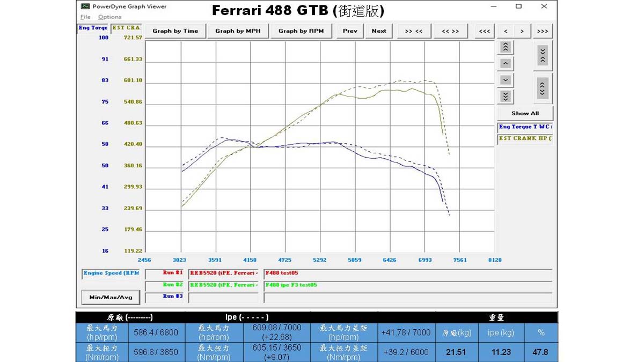This screenshot has width=644, height=362.
Task: Select the Eng Torque axis tab
Action: 93,28
